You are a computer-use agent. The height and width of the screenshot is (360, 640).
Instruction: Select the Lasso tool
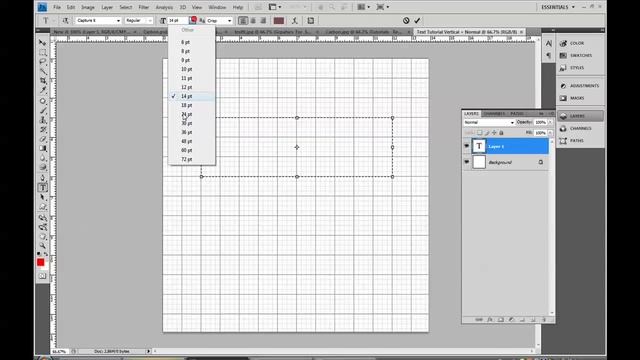[x=42, y=62]
